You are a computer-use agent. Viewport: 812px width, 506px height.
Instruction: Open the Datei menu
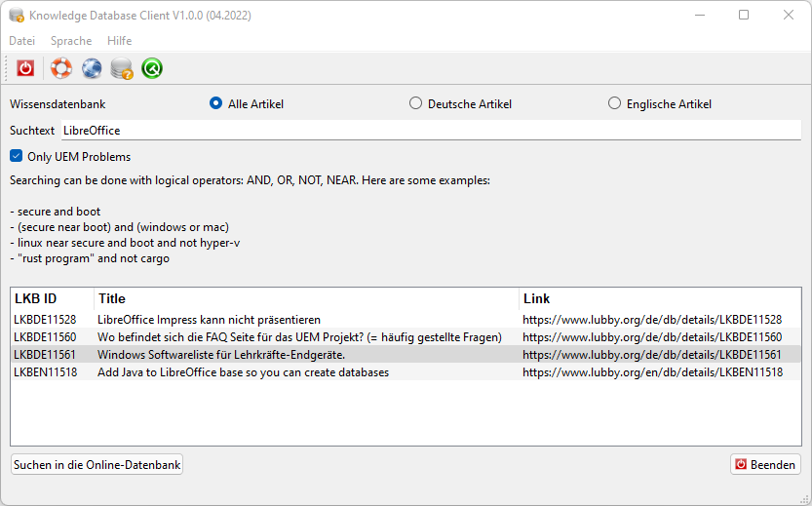tap(21, 40)
